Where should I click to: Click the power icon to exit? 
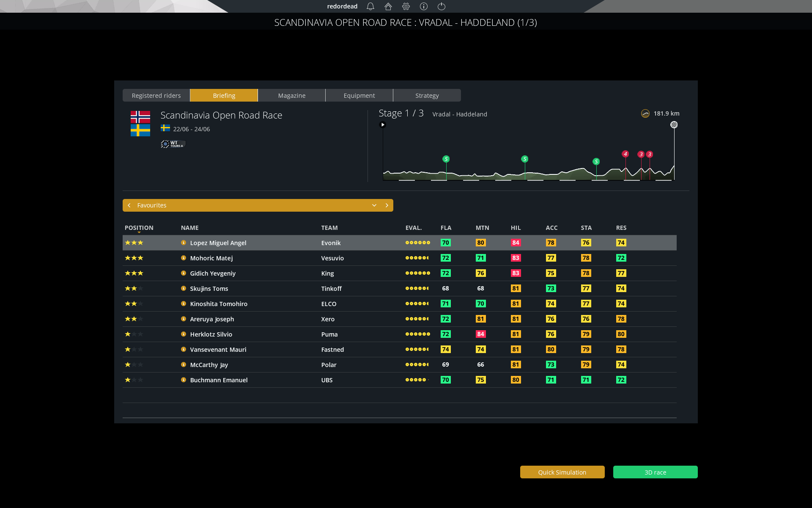click(441, 6)
